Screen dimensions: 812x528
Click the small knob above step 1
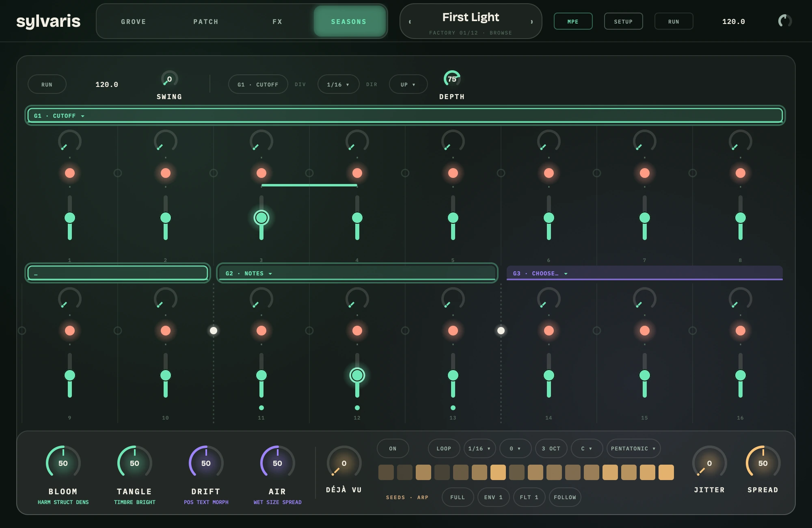click(x=70, y=141)
